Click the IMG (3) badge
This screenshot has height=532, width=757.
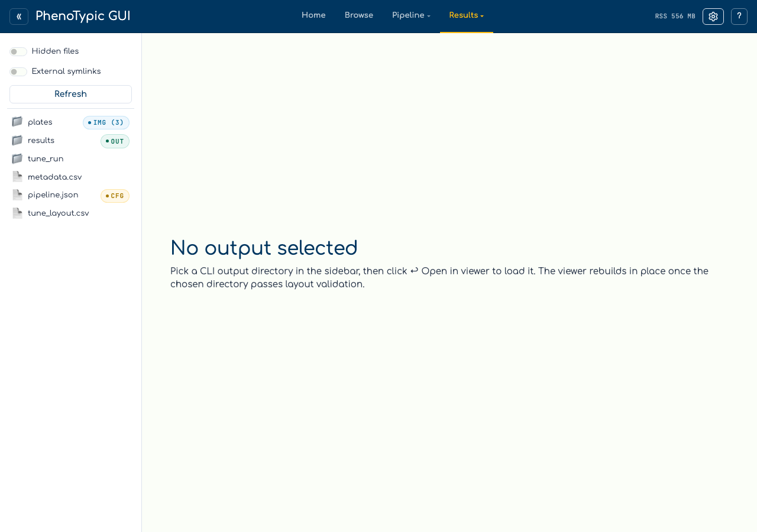pos(106,123)
